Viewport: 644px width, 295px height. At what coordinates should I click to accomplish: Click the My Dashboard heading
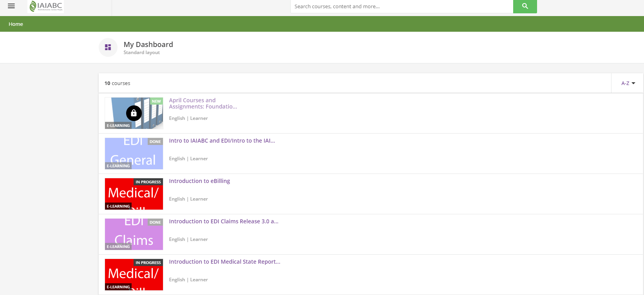tap(148, 44)
